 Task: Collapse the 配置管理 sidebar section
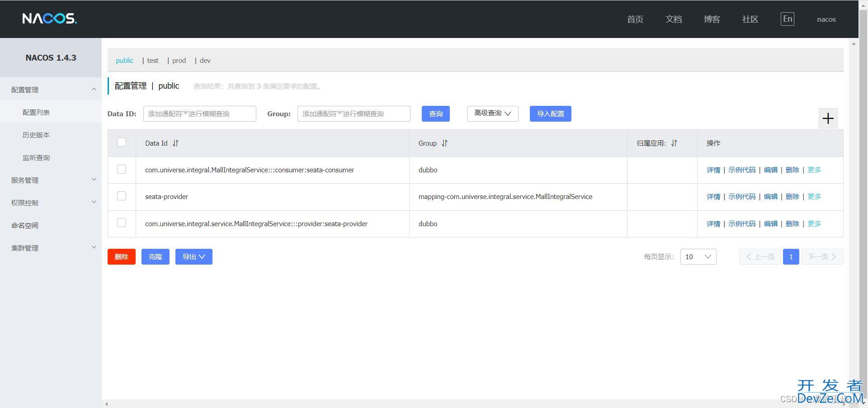point(51,90)
